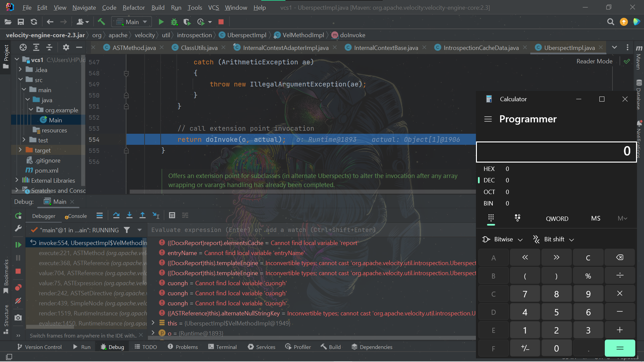Show hidden editor tabs chevron
644x362 pixels.
tap(614, 48)
